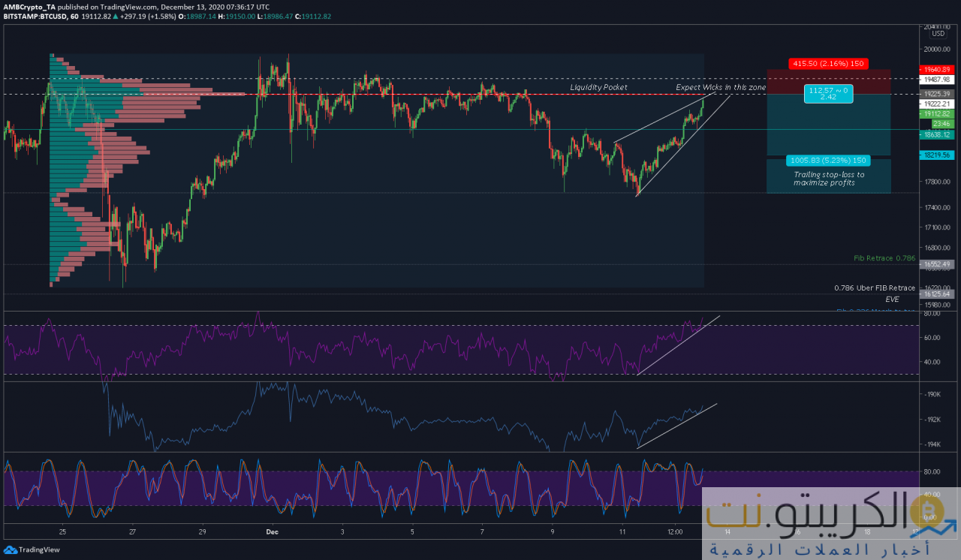This screenshot has width=961, height=560.
Task: Click the teal 18638.12 price level tag
Action: [936, 134]
